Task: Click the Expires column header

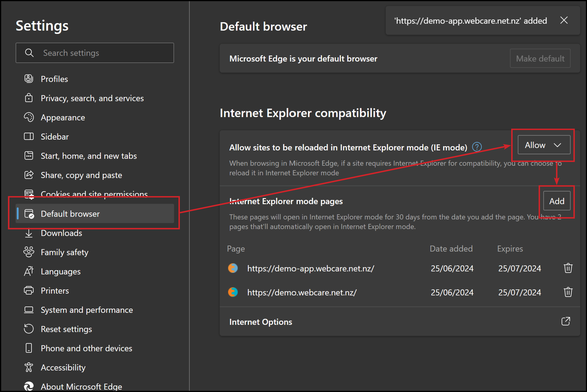Action: coord(510,249)
